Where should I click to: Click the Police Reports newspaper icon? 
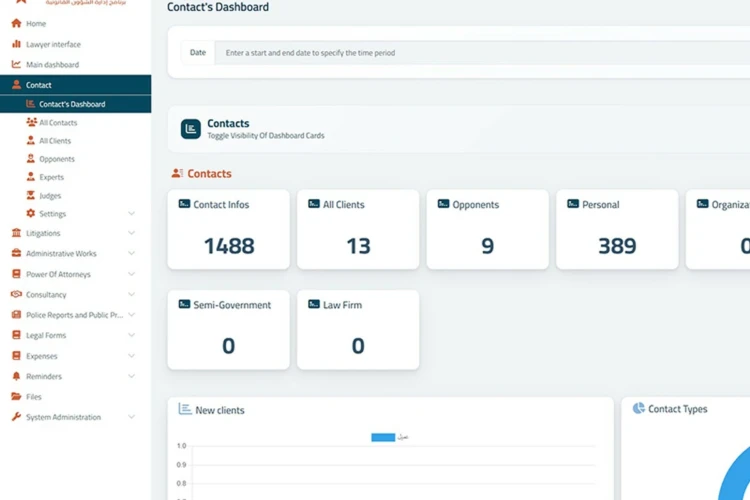[16, 314]
